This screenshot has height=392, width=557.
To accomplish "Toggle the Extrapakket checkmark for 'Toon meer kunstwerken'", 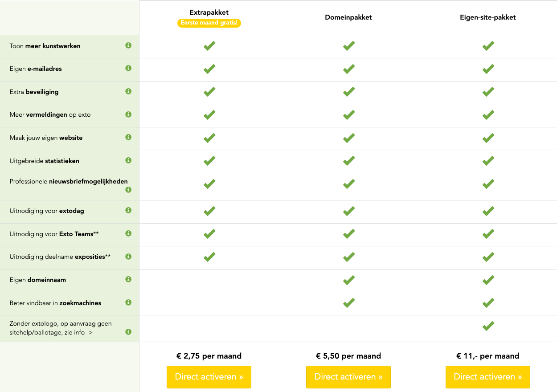I will pyautogui.click(x=209, y=45).
